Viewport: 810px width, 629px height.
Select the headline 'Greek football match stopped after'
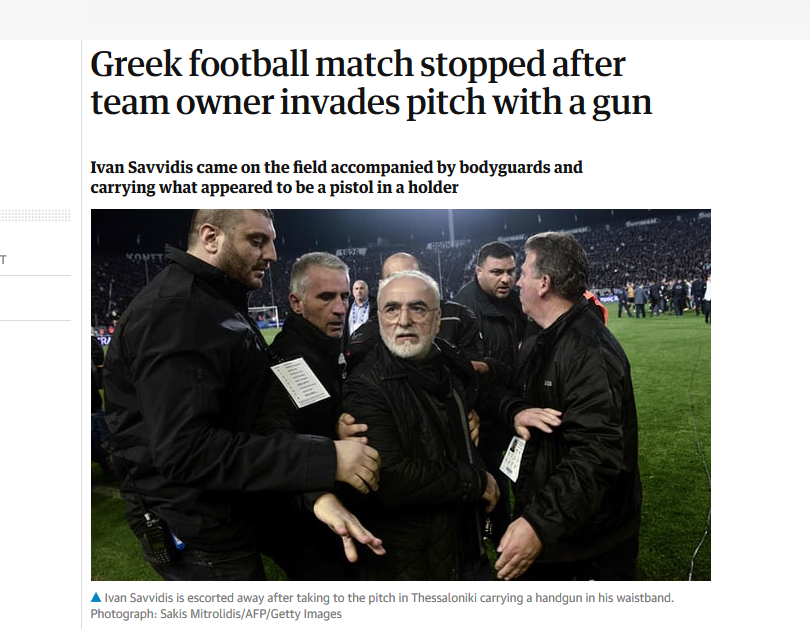click(x=358, y=65)
